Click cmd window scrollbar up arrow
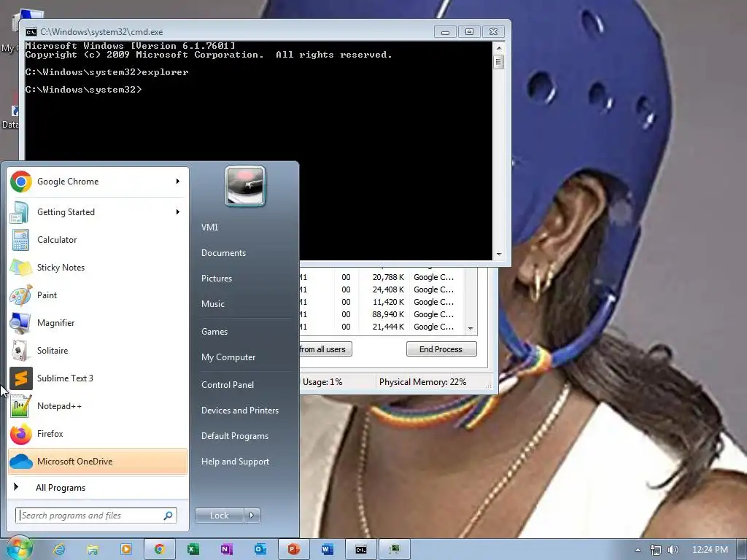The height and width of the screenshot is (560, 747). pos(499,47)
